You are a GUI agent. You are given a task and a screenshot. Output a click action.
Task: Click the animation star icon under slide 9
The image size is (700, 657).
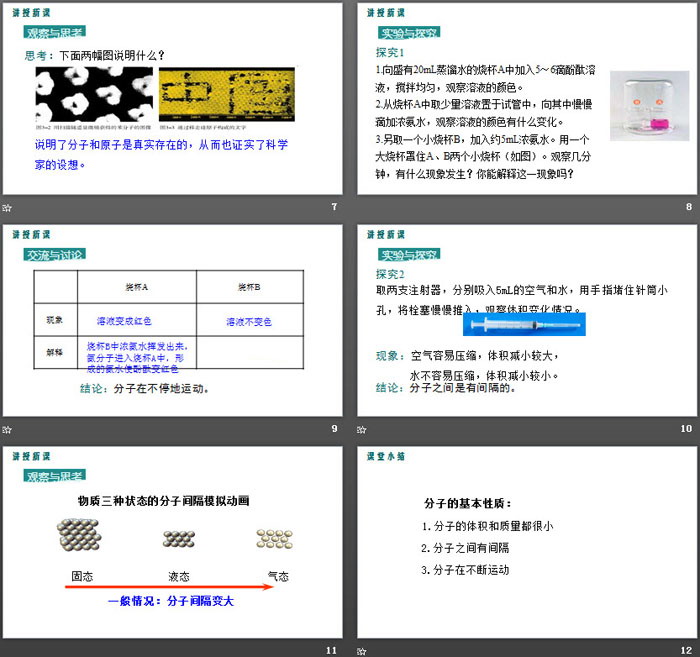pyautogui.click(x=8, y=429)
